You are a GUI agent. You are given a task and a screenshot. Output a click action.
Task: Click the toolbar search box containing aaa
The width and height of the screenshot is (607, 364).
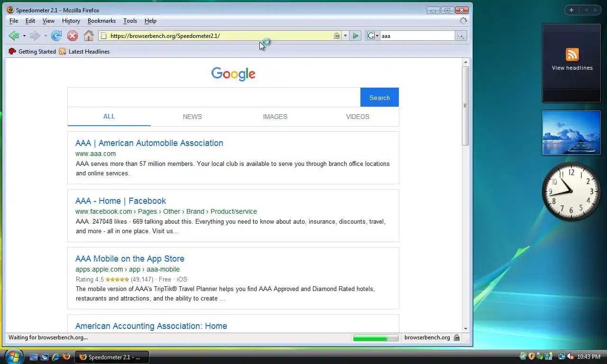[x=417, y=36]
